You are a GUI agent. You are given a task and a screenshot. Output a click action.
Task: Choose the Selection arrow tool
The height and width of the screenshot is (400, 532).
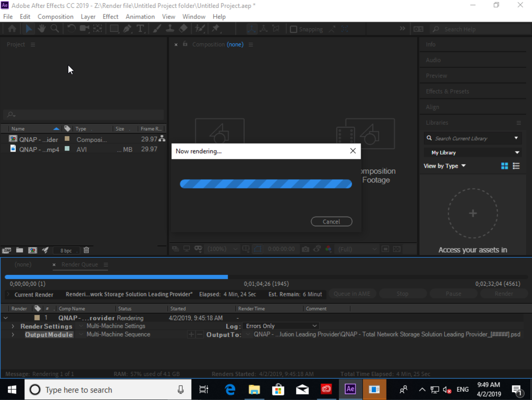(x=29, y=29)
